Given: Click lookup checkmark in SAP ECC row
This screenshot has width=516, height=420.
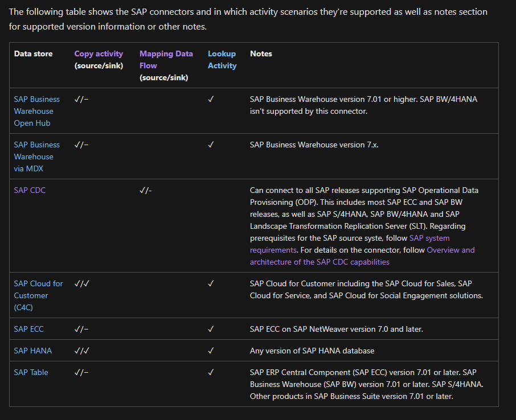Looking at the screenshot, I should [x=211, y=329].
